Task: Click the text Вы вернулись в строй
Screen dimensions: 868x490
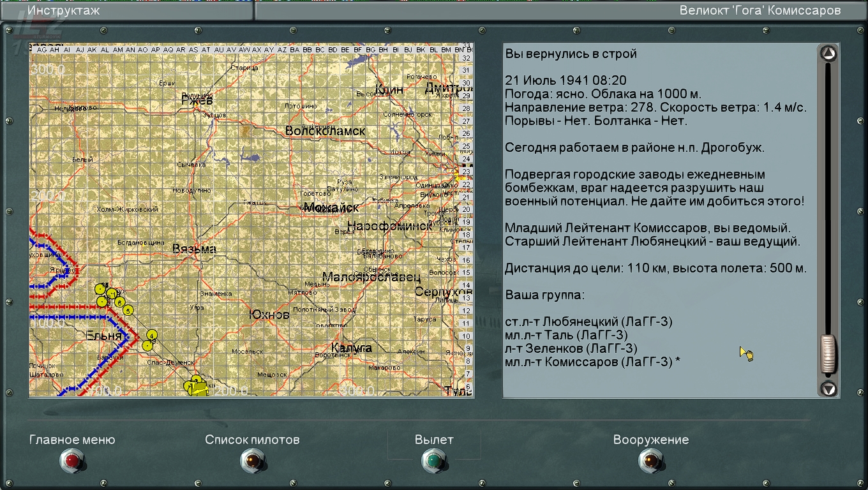Action: click(x=571, y=54)
